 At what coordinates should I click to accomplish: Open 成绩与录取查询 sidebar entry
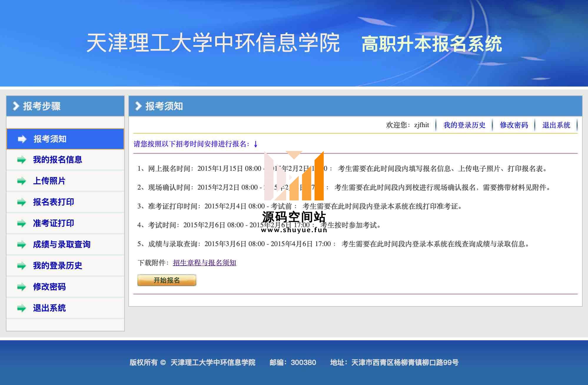pyautogui.click(x=65, y=245)
